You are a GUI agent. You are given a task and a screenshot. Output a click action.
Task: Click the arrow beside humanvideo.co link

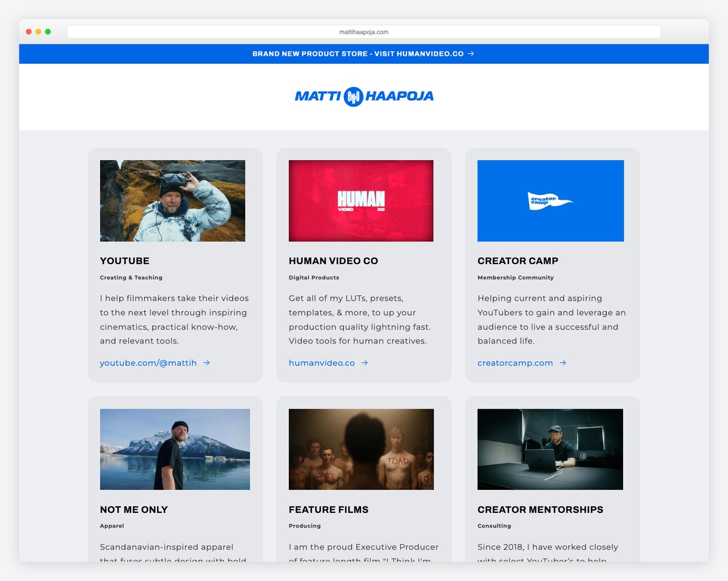pyautogui.click(x=364, y=362)
